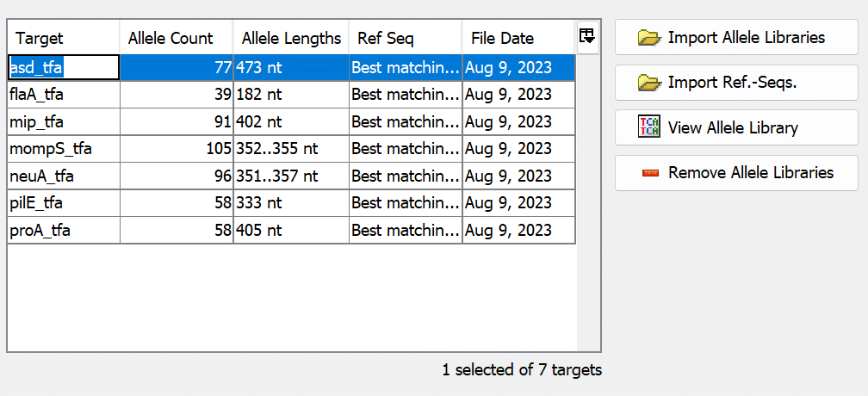868x396 pixels.
Task: Open the column chooser icon in table header
Action: pyautogui.click(x=587, y=36)
